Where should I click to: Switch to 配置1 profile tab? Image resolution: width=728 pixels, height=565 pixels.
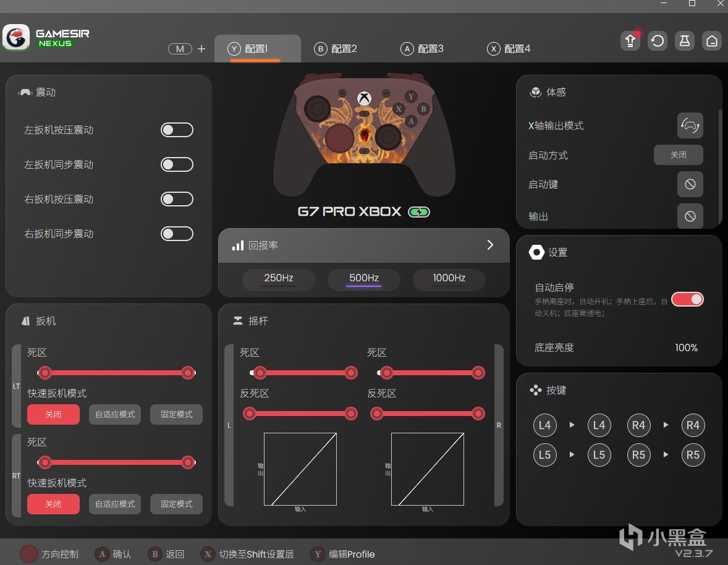pyautogui.click(x=257, y=48)
